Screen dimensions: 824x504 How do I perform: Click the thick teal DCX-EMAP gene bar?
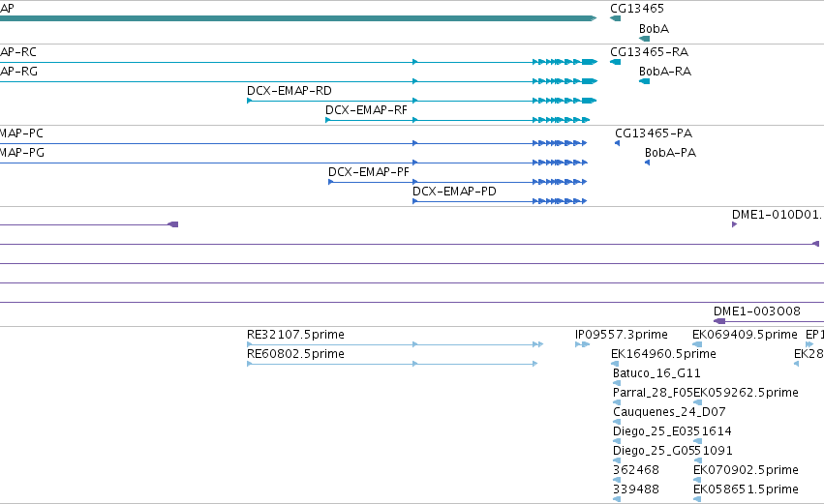(298, 18)
